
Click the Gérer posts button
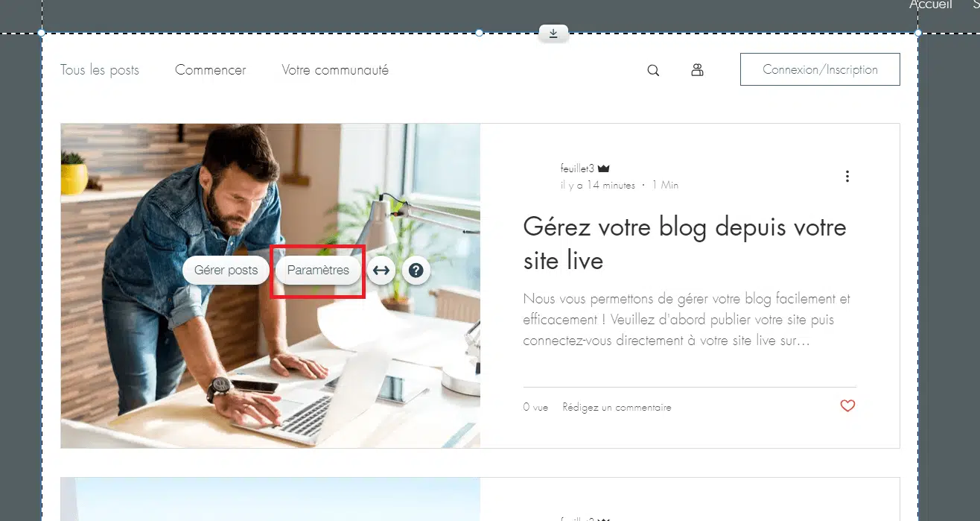coord(226,271)
